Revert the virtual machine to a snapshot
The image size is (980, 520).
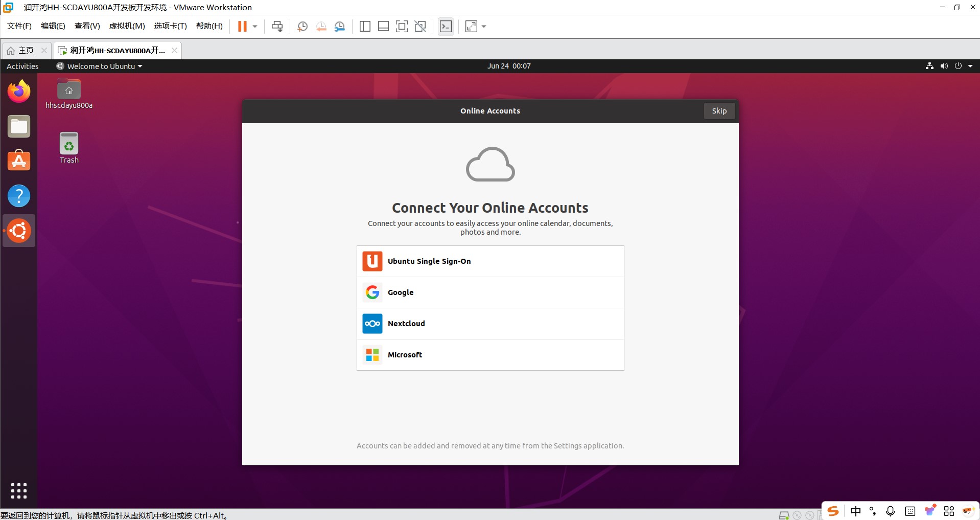coord(321,27)
